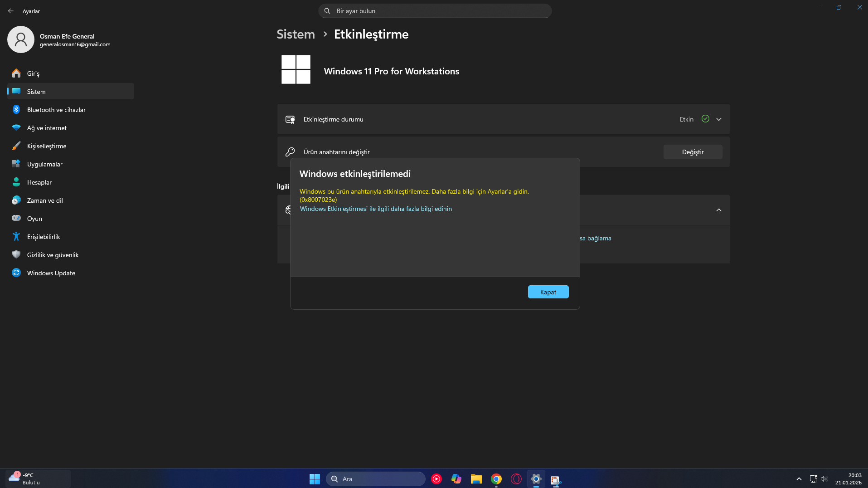The width and height of the screenshot is (868, 488).
Task: Click the Oyun gamepad icon
Action: [x=16, y=218]
